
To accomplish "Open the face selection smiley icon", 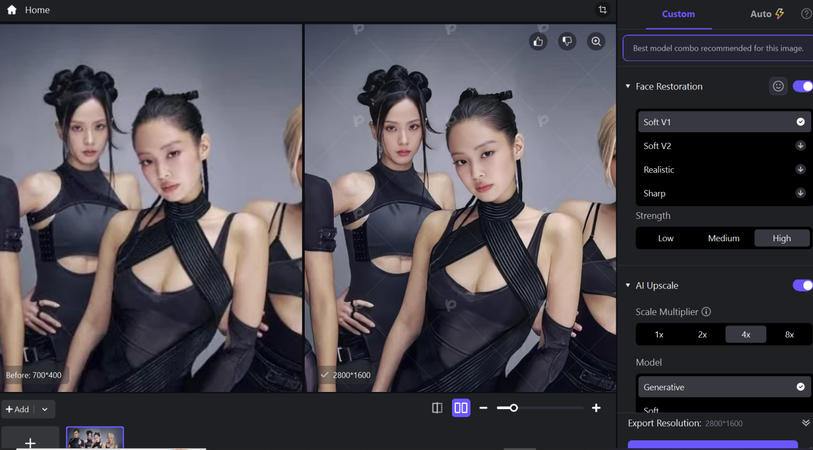I will [778, 86].
